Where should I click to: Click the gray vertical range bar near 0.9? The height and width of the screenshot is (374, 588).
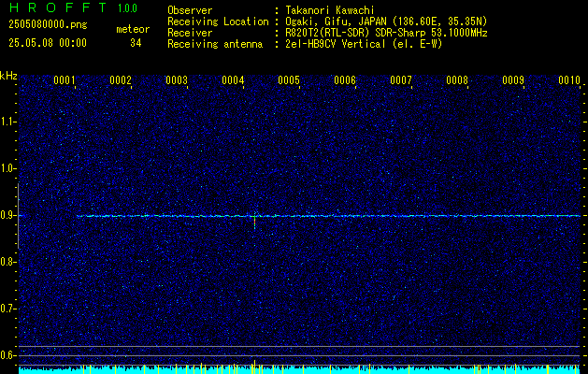tap(18, 216)
